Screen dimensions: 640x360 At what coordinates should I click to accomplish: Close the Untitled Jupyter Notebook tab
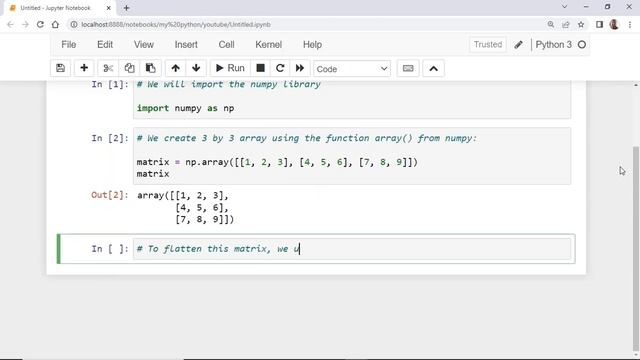pyautogui.click(x=109, y=8)
